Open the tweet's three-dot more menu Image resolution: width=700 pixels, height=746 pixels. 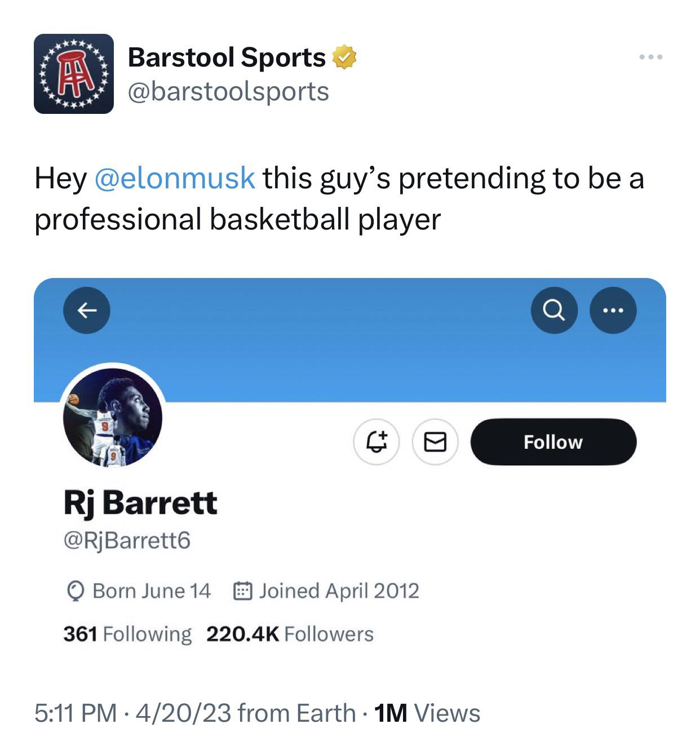pyautogui.click(x=651, y=57)
